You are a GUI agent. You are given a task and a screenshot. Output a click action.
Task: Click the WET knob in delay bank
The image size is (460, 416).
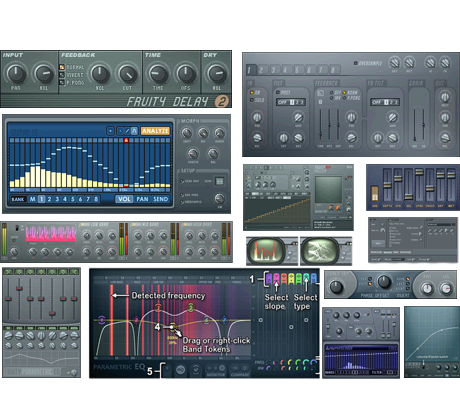click(x=409, y=62)
